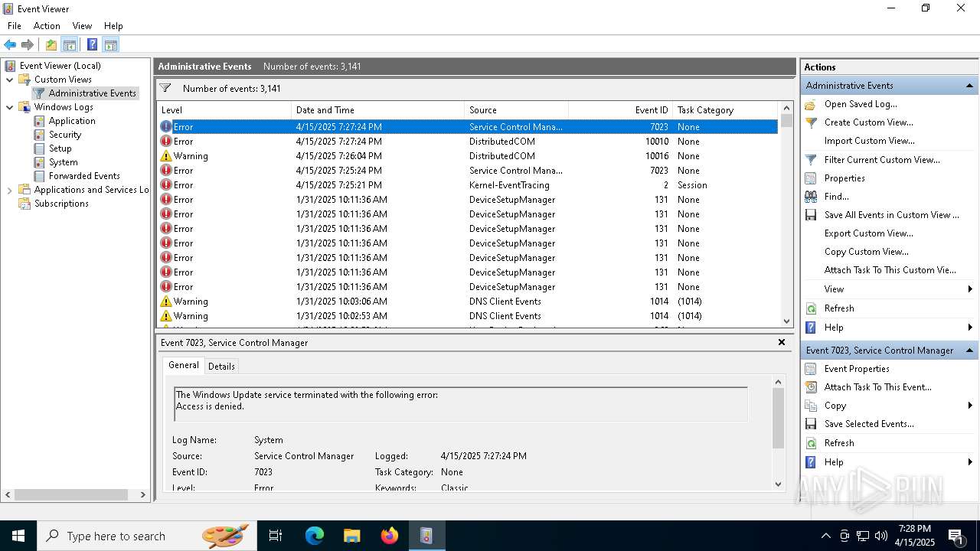Image resolution: width=980 pixels, height=551 pixels.
Task: Click the tree pane horizontal scrollbar right arrow
Action: click(x=142, y=495)
